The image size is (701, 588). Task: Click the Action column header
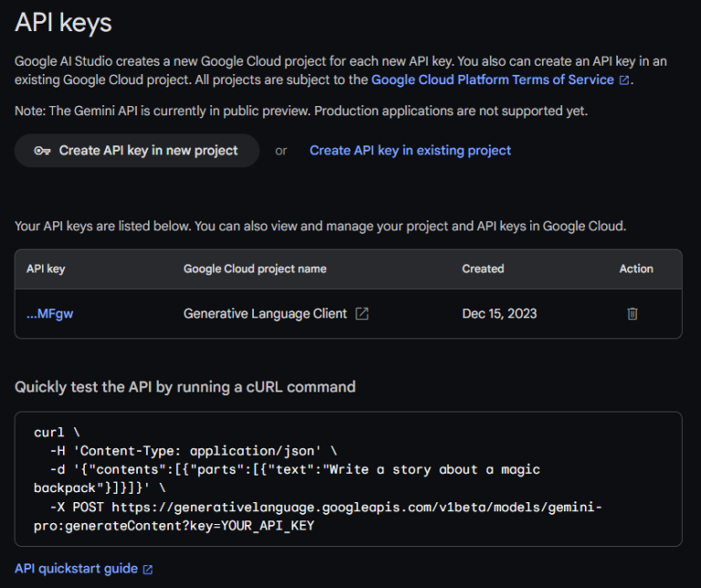pyautogui.click(x=635, y=269)
